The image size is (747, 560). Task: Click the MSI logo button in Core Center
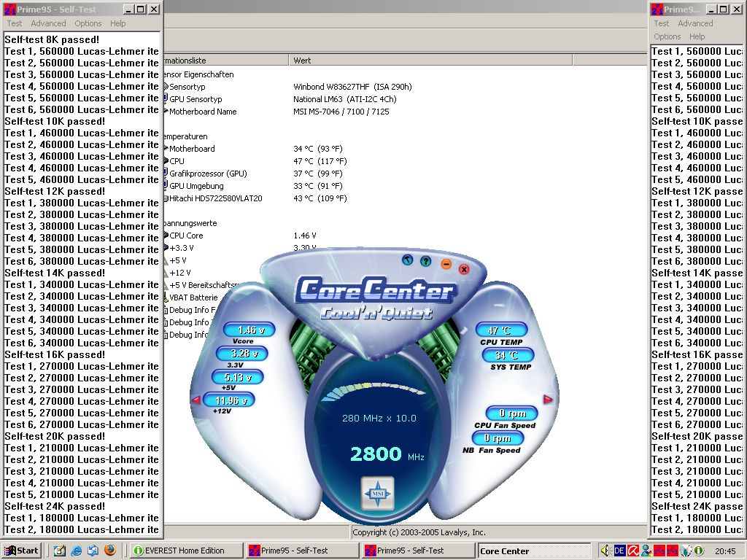378,494
